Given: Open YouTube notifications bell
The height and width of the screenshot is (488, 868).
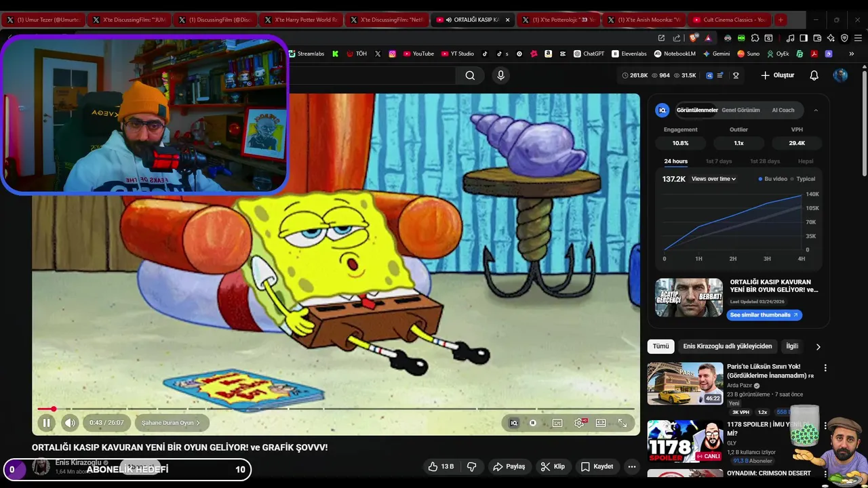Looking at the screenshot, I should [x=814, y=75].
